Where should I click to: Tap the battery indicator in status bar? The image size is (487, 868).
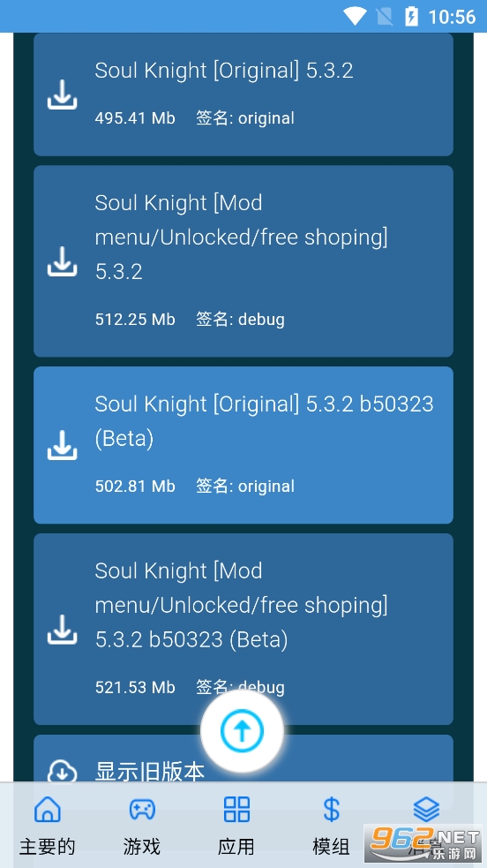(412, 17)
